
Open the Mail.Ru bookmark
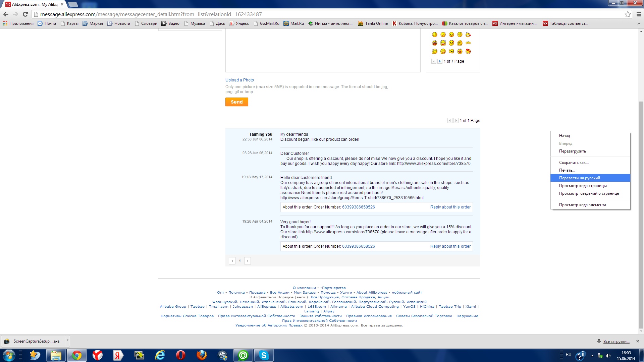[294, 23]
